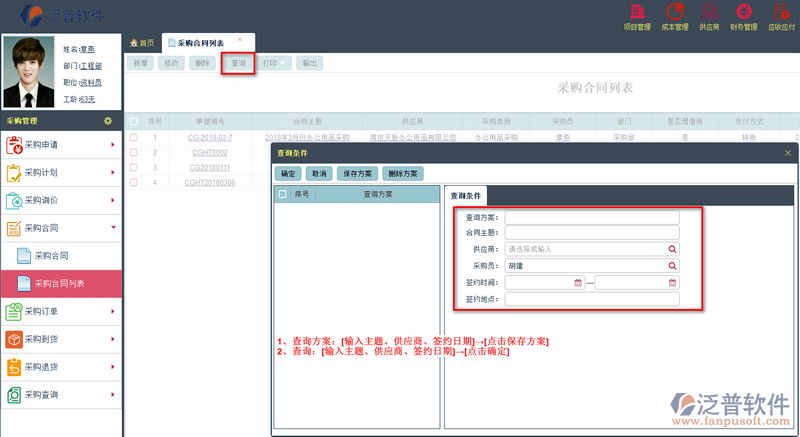The image size is (800, 437).
Task: Check the row for CGHT20180306
Action: point(134,182)
